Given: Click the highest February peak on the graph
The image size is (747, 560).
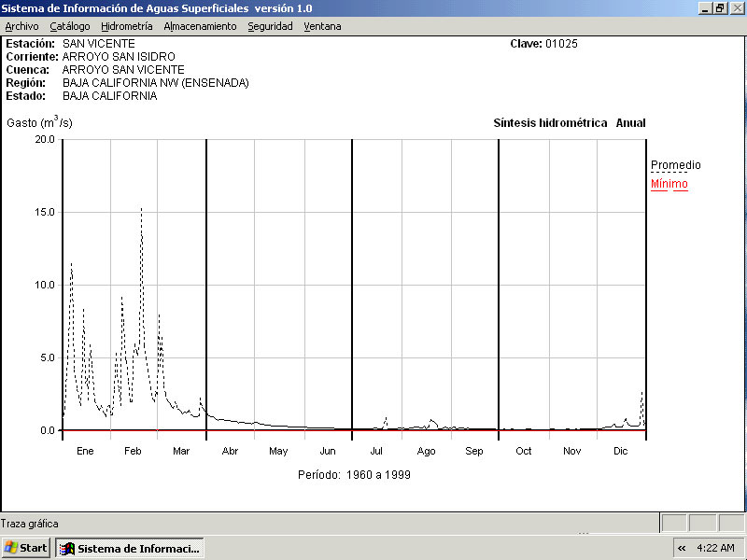Looking at the screenshot, I should [x=141, y=209].
